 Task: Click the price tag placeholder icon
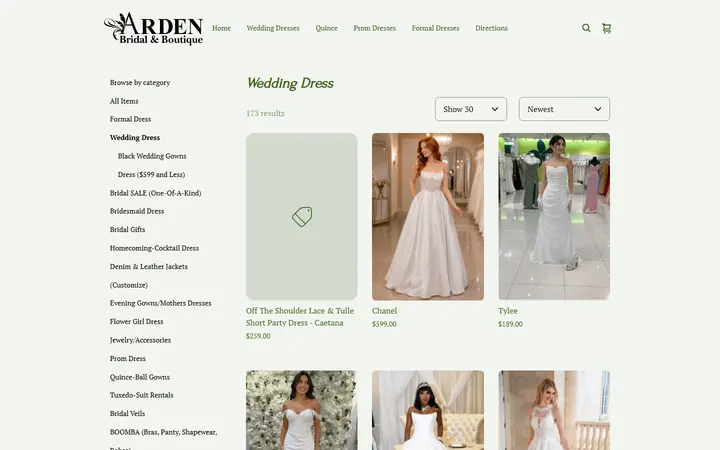click(302, 217)
